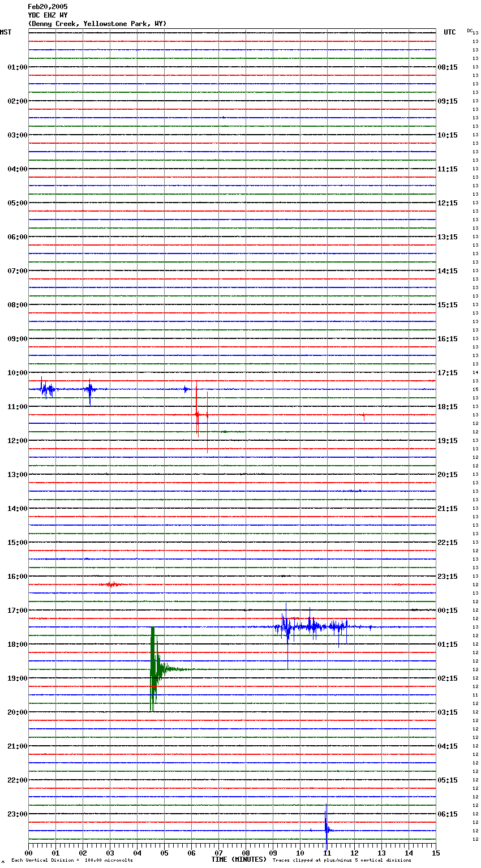
Task: Select the 06:00 MST time label
Action: click(x=18, y=237)
